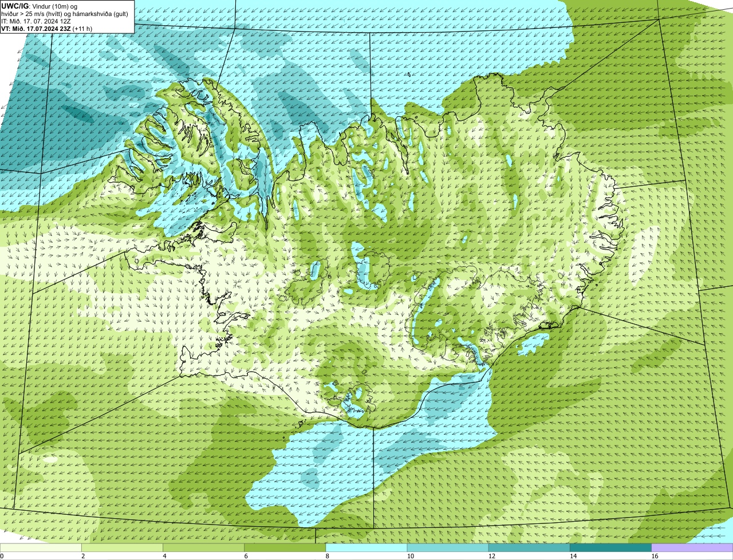Click the title line "UWC/IG: Vindur (10m) og"
Screen dimensions: 733x560
(x=40, y=6)
